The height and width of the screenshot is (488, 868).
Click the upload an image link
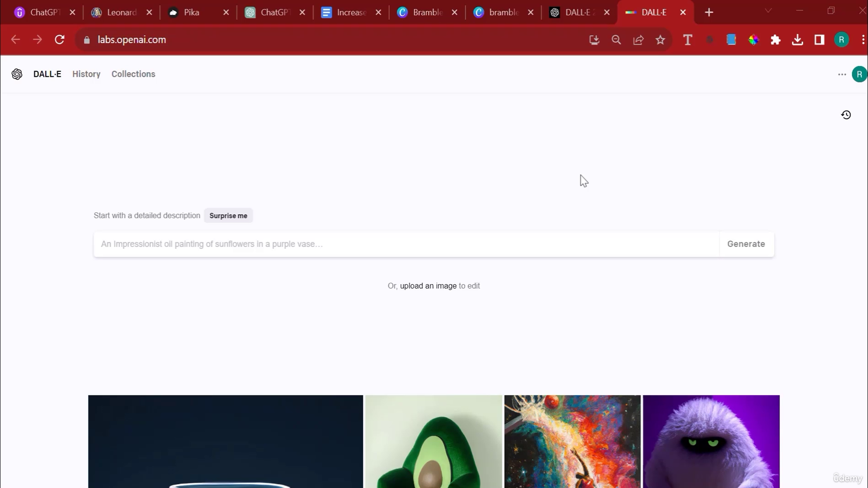coord(428,286)
